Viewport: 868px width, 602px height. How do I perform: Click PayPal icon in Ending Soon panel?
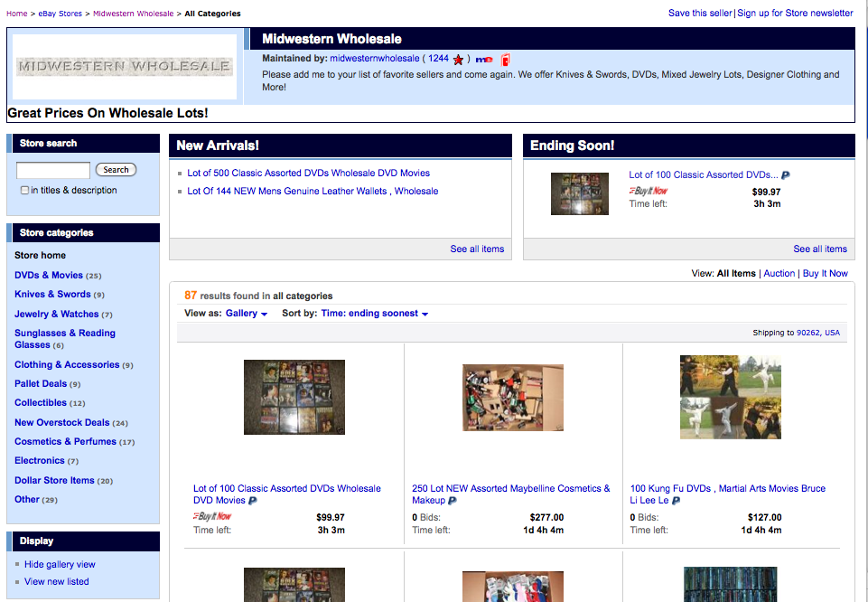(786, 175)
